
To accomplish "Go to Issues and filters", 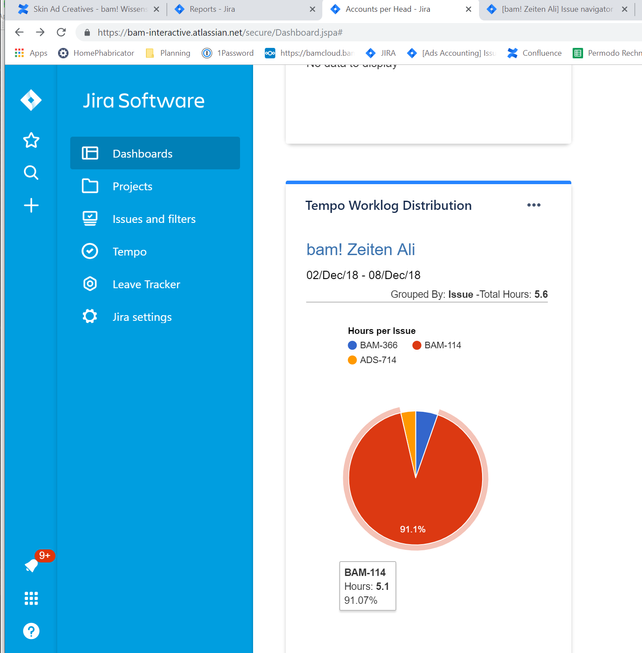I will (x=155, y=219).
